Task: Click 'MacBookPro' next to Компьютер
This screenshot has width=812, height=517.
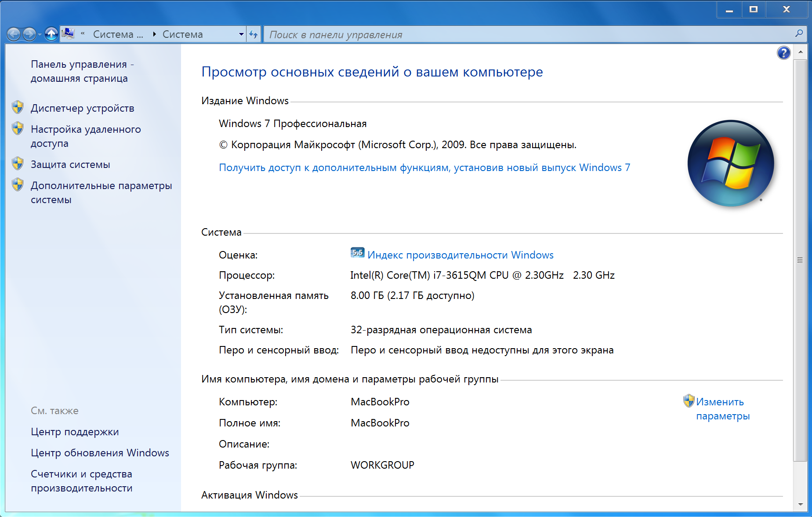Action: pos(380,402)
